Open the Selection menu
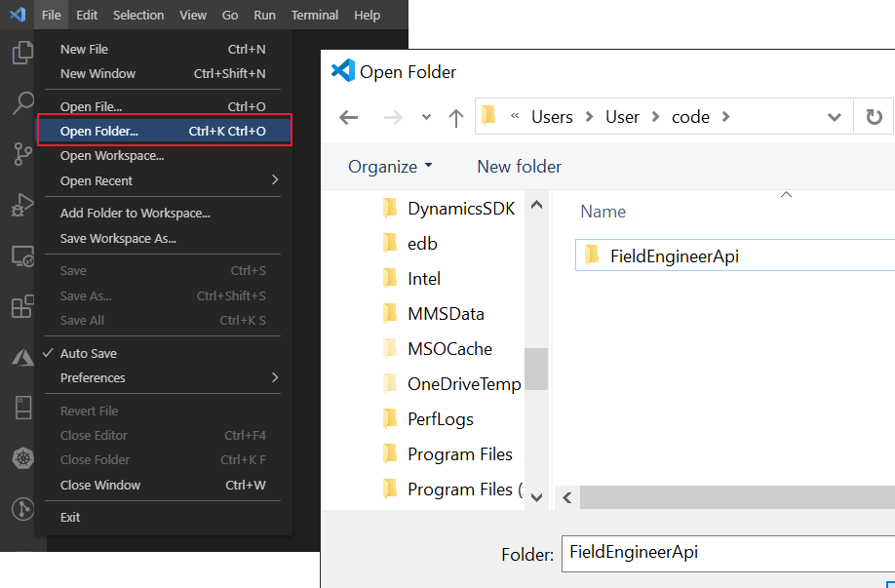Viewport: 895px width, 588px height. (138, 15)
